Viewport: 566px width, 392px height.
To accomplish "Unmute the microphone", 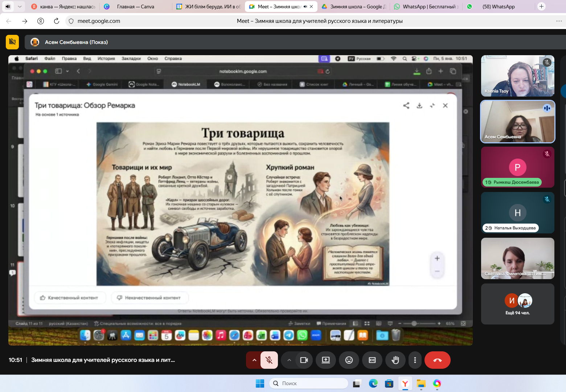I will coord(269,360).
